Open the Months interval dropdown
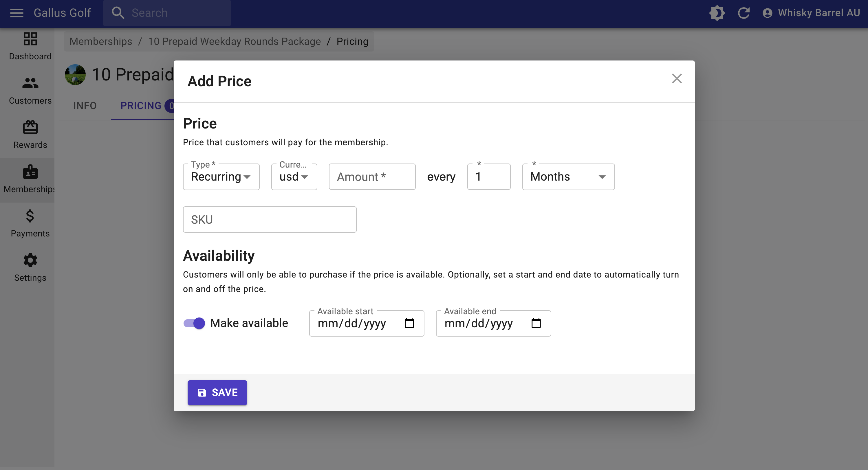This screenshot has width=868, height=470. click(568, 177)
